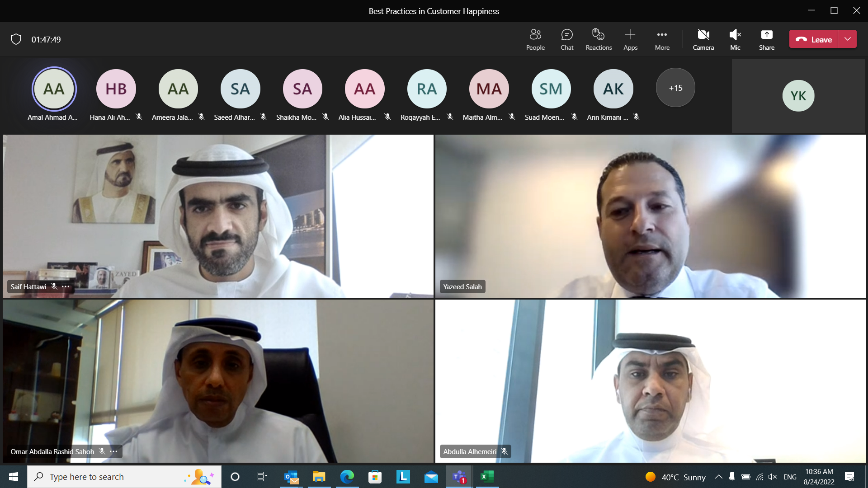Leave the meeting
The height and width of the screenshot is (488, 868).
pyautogui.click(x=814, y=39)
